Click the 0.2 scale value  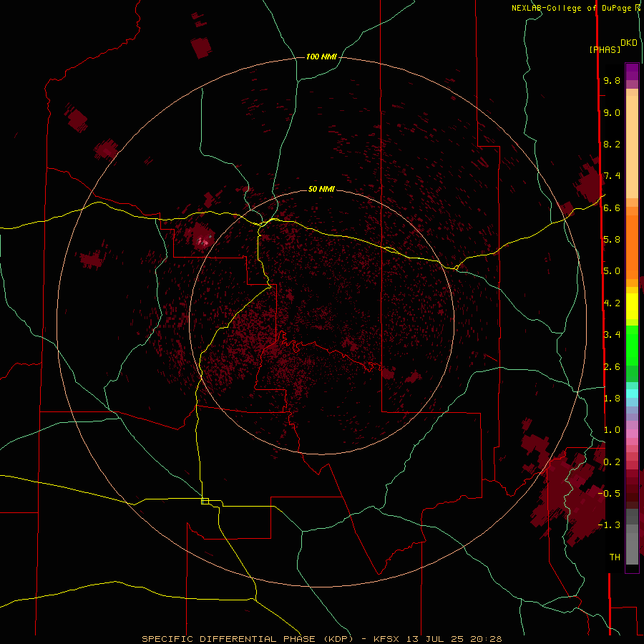click(612, 462)
